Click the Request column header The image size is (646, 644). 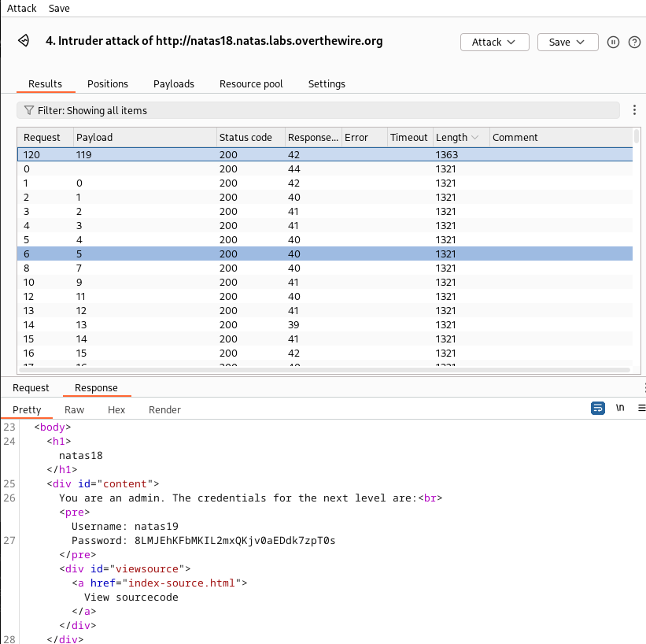pyautogui.click(x=46, y=137)
